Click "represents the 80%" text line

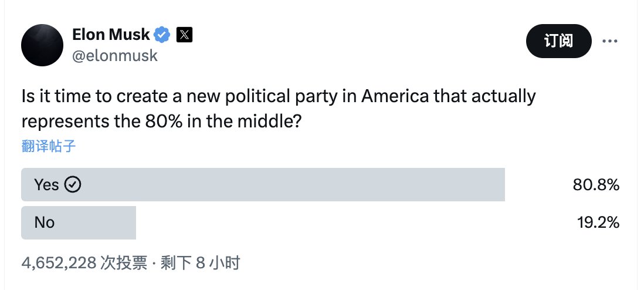102,122
